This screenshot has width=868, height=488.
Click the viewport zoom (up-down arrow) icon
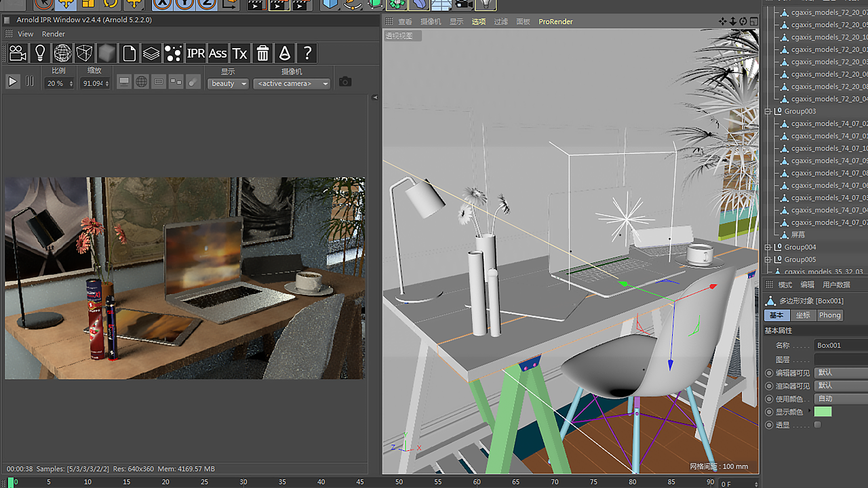pos(733,21)
